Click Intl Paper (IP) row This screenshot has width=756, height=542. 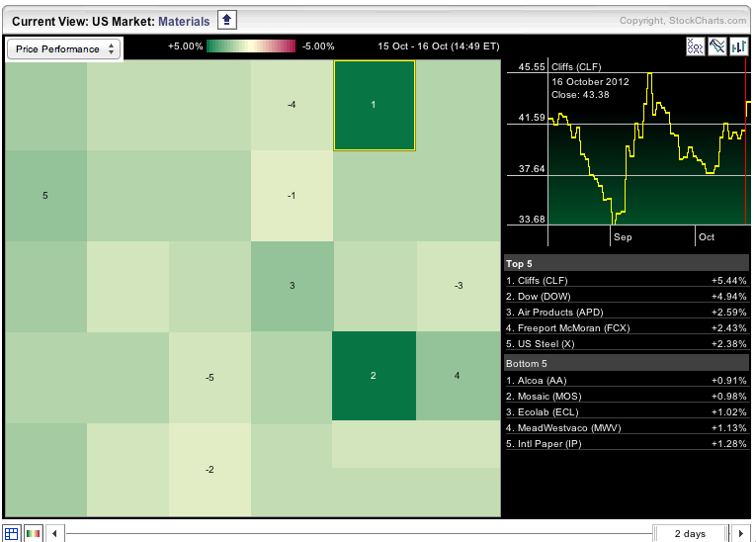[x=626, y=444]
